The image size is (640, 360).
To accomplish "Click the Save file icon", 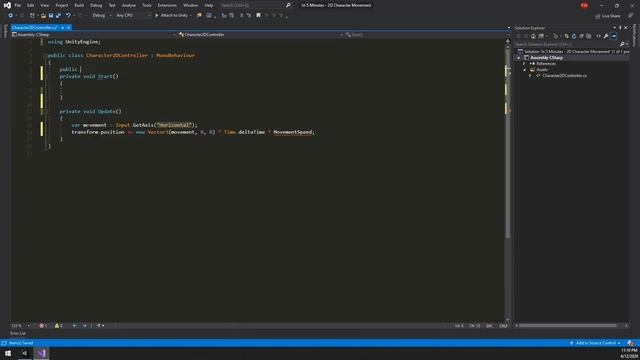I will click(x=51, y=16).
